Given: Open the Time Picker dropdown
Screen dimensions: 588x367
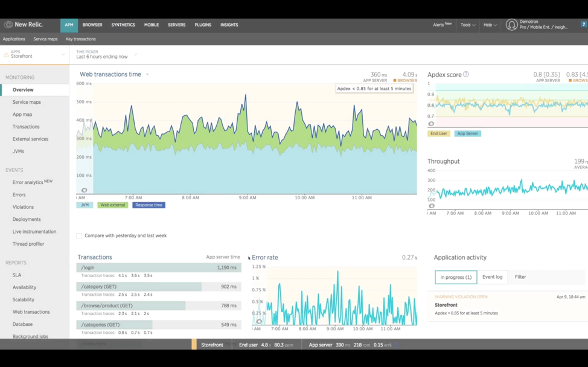Looking at the screenshot, I should 106,55.
